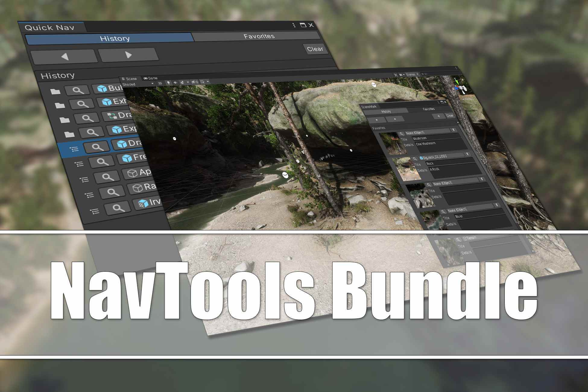Click the magnifier icon beside the Mushroom favorite
This screenshot has height=392, width=588.
point(402,134)
